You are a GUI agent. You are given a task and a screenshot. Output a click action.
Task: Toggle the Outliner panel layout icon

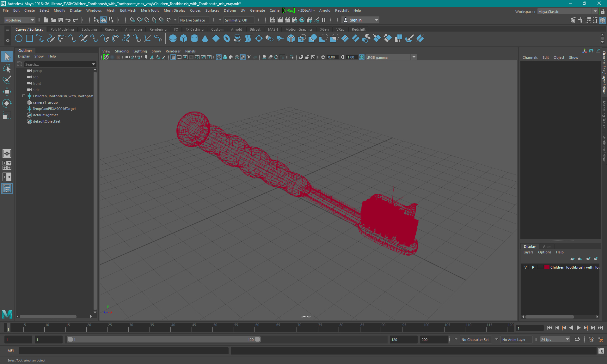7,189
